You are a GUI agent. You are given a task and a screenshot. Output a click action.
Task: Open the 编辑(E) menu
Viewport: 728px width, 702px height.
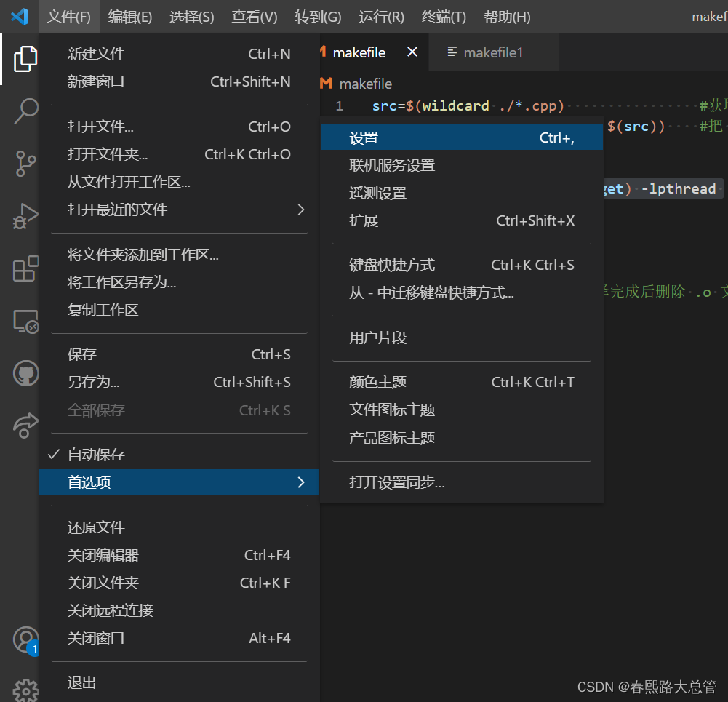[x=130, y=17]
